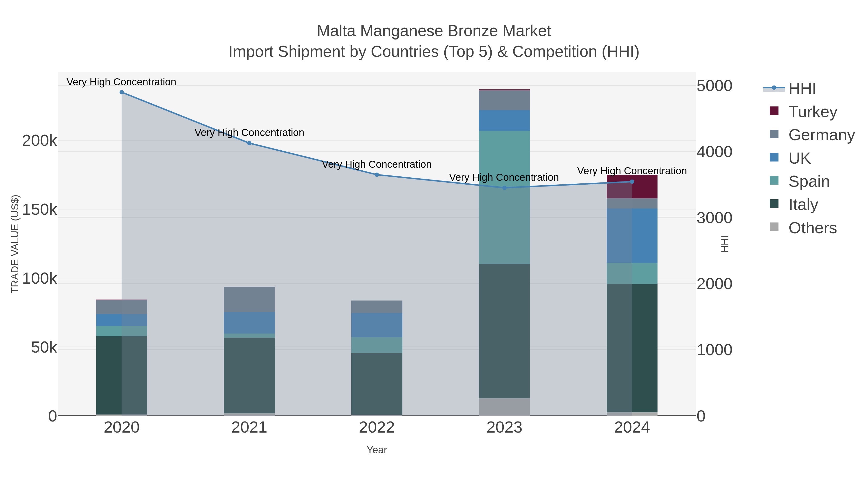This screenshot has height=488, width=868.
Task: Click the UK segment of 2024 bar
Action: pos(632,236)
